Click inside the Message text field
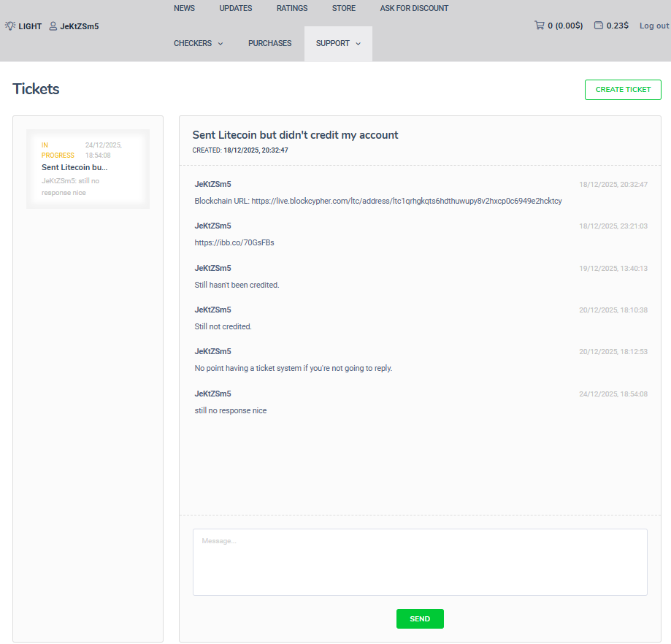 pos(420,561)
